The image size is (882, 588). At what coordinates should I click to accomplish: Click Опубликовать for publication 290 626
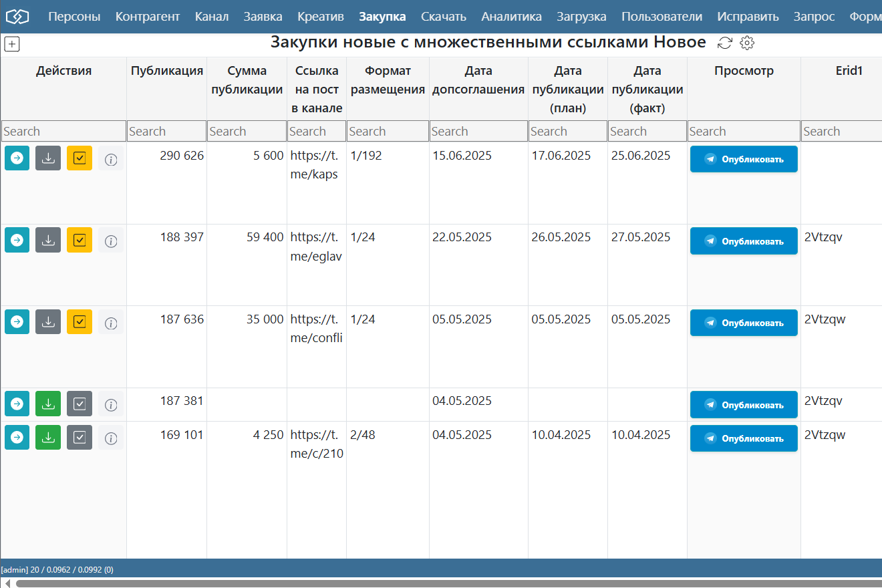click(x=744, y=159)
